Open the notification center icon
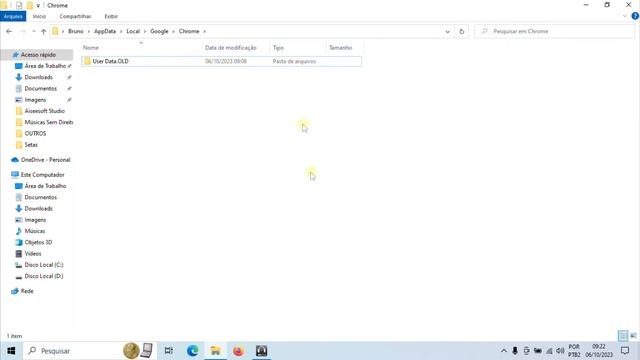This screenshot has height=360, width=640. point(625,351)
